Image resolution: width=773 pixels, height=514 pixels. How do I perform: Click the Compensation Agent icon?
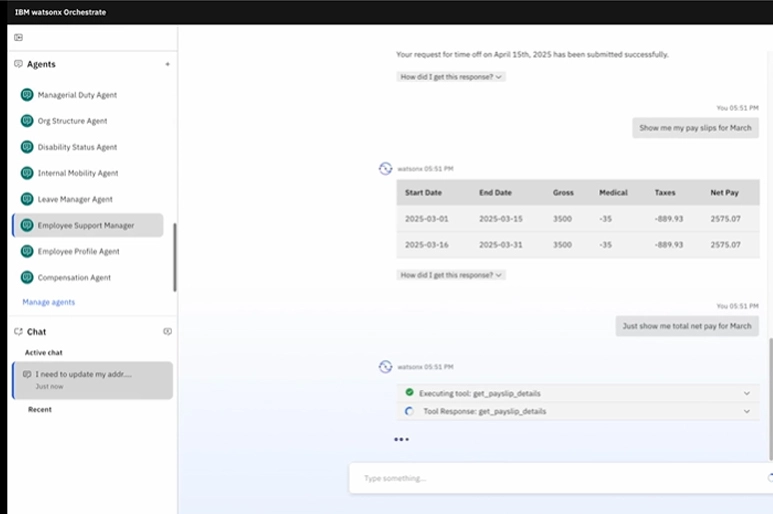(x=27, y=277)
